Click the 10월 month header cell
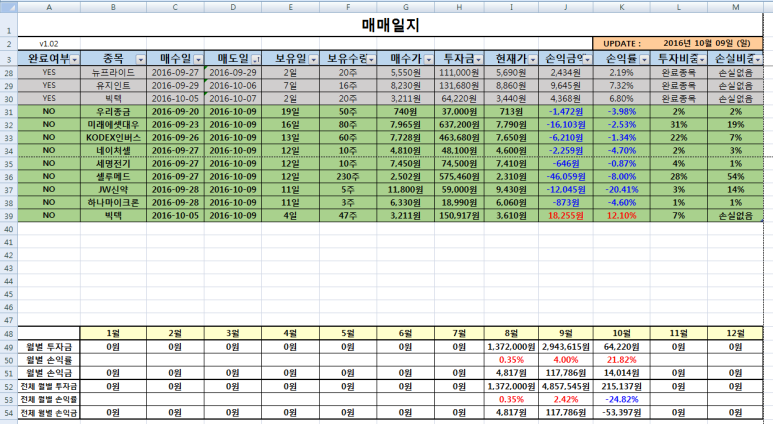 [x=621, y=333]
